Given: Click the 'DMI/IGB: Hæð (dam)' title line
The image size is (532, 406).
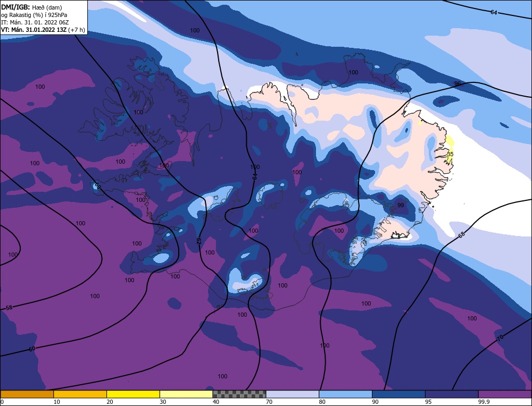Looking at the screenshot, I should (x=32, y=7).
